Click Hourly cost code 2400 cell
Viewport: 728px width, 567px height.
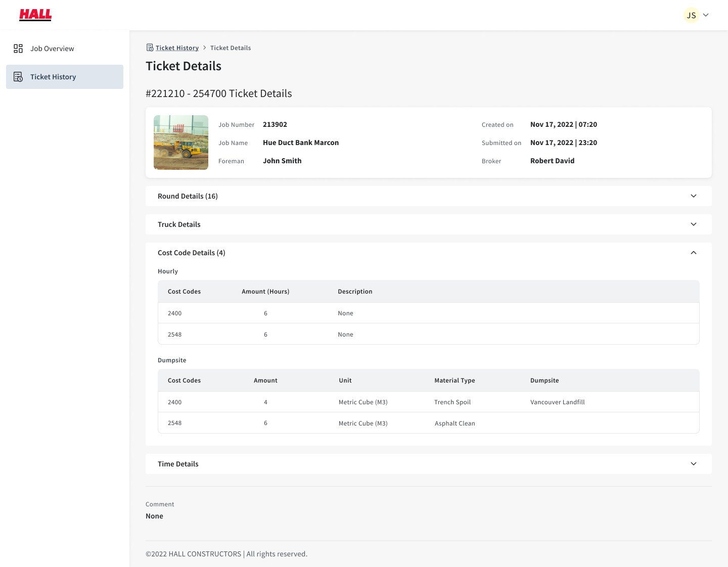175,313
